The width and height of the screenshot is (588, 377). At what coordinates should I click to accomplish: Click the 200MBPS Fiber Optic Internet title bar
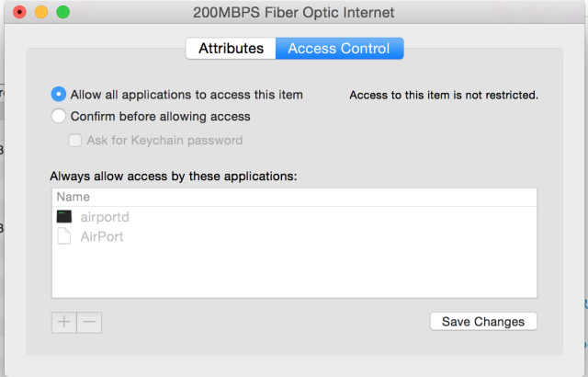tap(294, 12)
